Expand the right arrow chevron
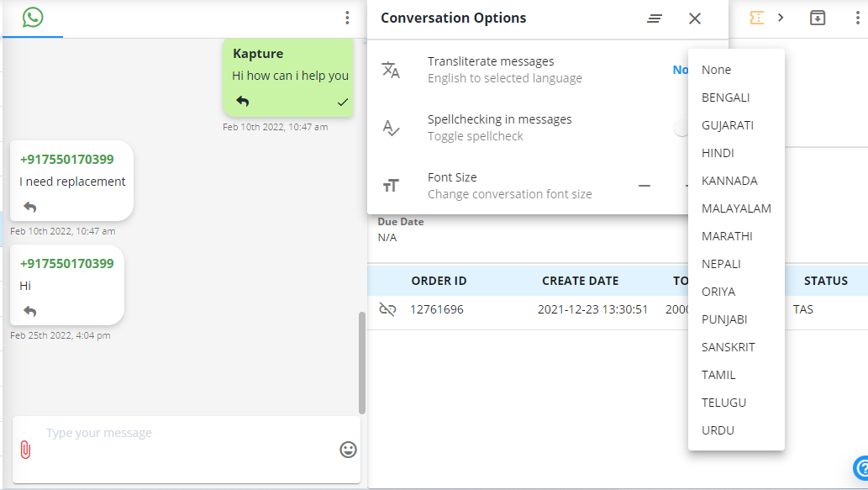The height and width of the screenshot is (490, 868). (x=781, y=18)
